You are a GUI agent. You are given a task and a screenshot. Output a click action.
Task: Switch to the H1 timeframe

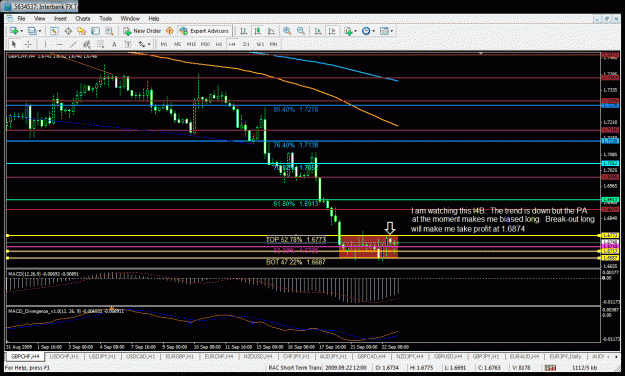[x=218, y=44]
